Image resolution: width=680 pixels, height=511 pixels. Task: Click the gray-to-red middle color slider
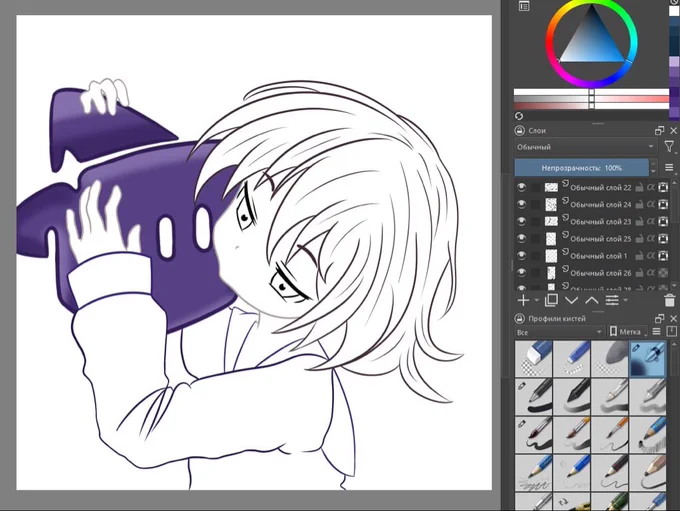pyautogui.click(x=592, y=99)
